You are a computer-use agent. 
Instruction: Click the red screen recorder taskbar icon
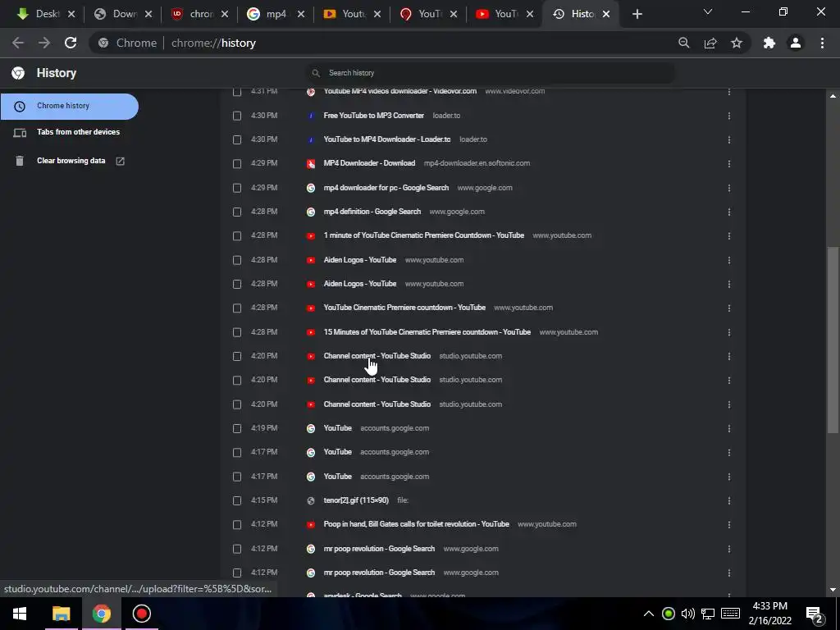(x=141, y=614)
